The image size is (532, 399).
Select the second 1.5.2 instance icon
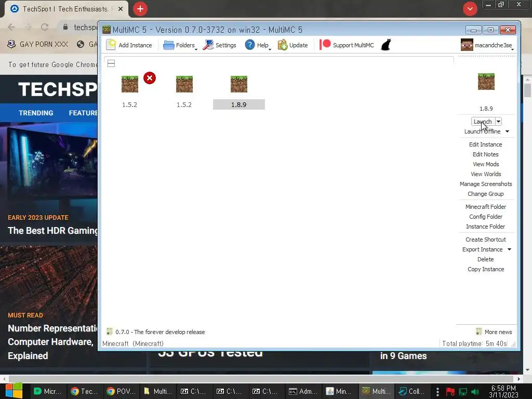pos(184,84)
